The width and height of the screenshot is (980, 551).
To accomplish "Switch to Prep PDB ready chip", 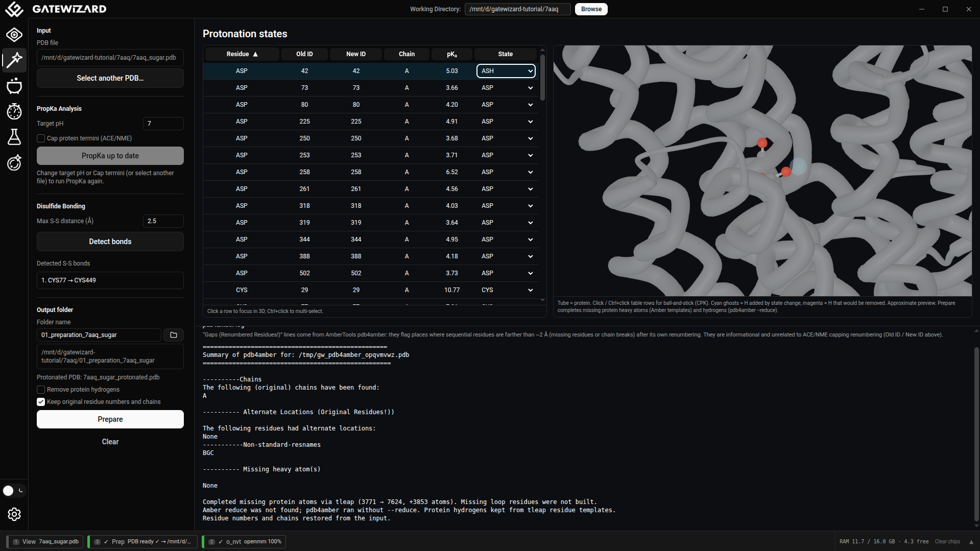I will (144, 542).
